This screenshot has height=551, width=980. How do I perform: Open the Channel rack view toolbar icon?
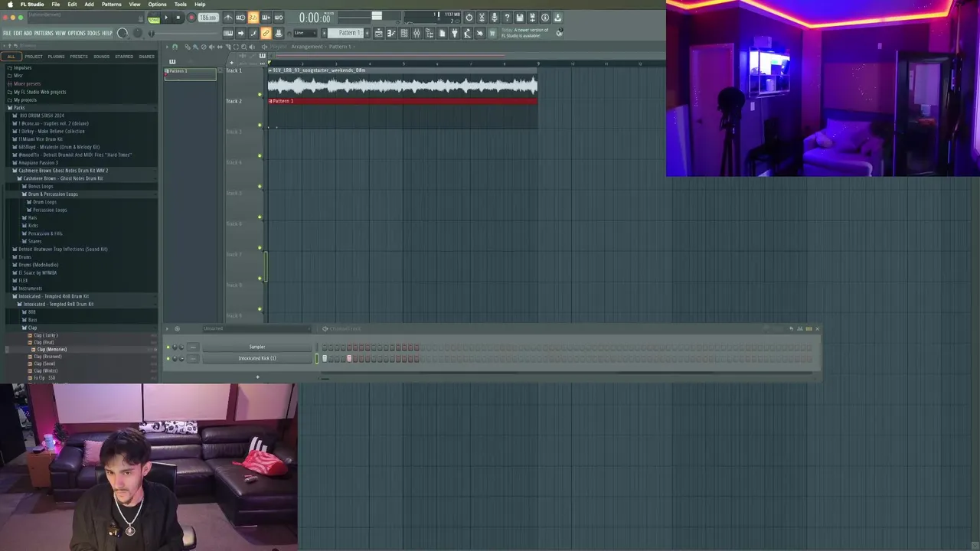pyautogui.click(x=404, y=33)
